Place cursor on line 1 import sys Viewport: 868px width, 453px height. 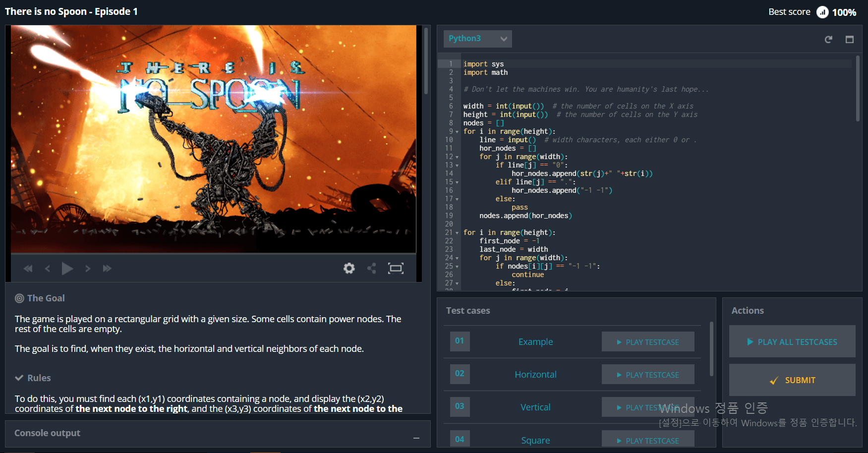coord(483,64)
